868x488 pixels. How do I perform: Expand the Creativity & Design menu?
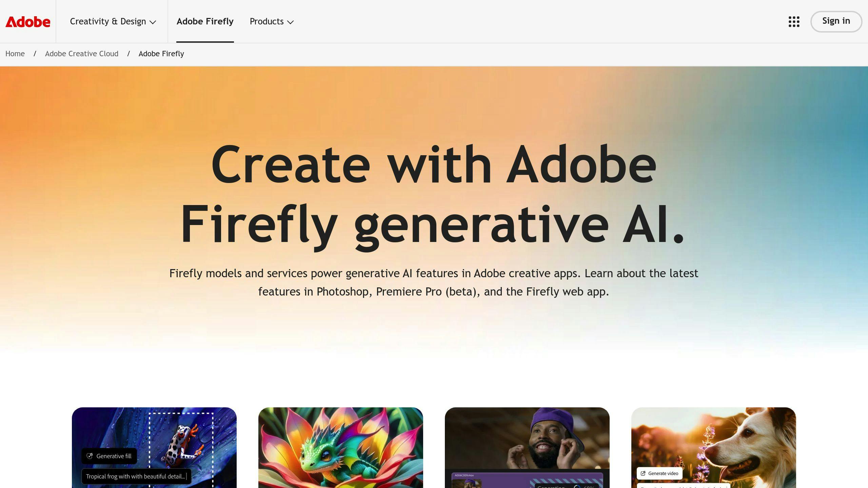click(113, 22)
